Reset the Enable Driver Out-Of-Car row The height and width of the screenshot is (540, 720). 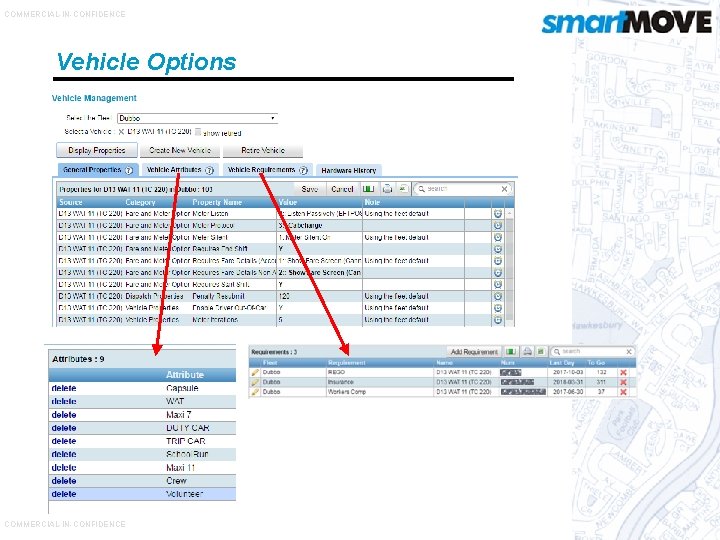point(498,308)
